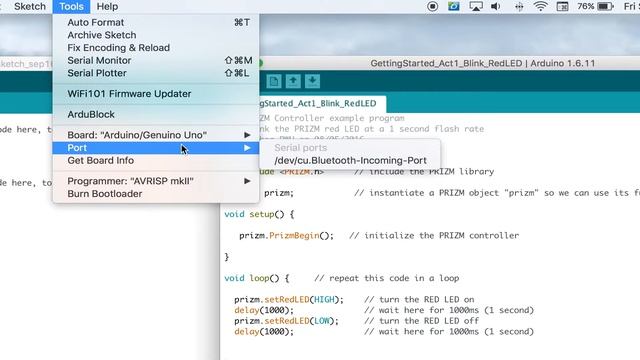The height and width of the screenshot is (360, 640).
Task: Select Archive Sketch menu entry
Action: (x=156, y=35)
